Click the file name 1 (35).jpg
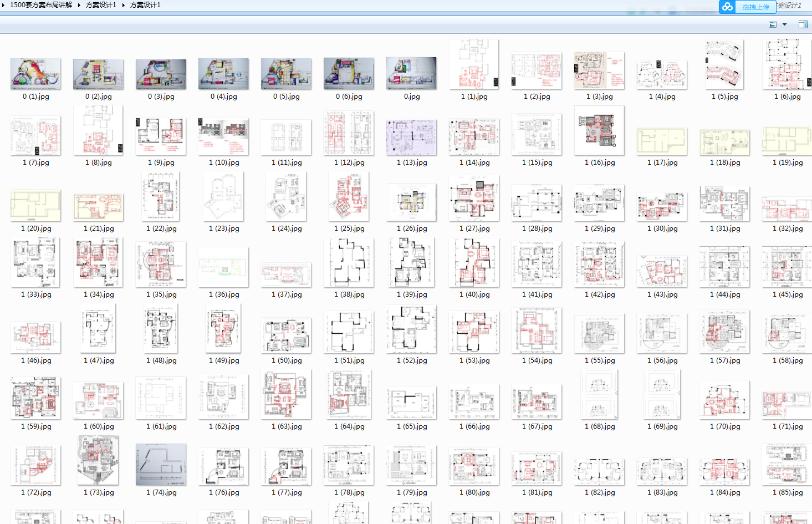The width and height of the screenshot is (812, 524). point(161,294)
